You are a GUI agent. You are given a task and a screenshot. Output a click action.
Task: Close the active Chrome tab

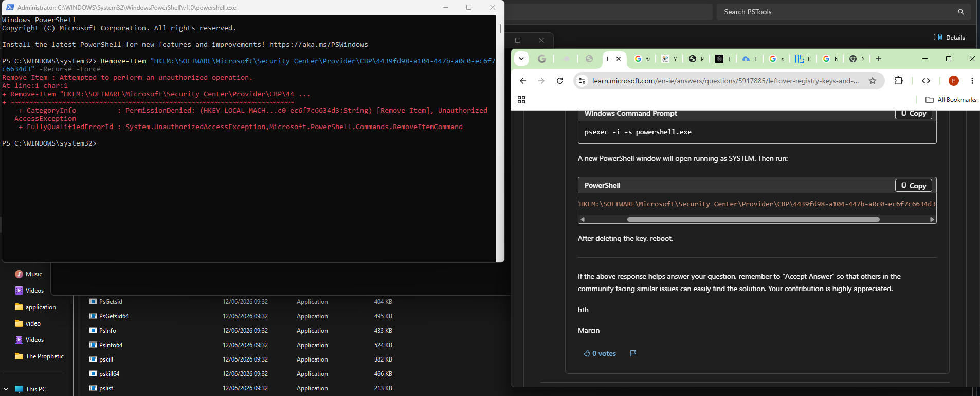point(619,59)
